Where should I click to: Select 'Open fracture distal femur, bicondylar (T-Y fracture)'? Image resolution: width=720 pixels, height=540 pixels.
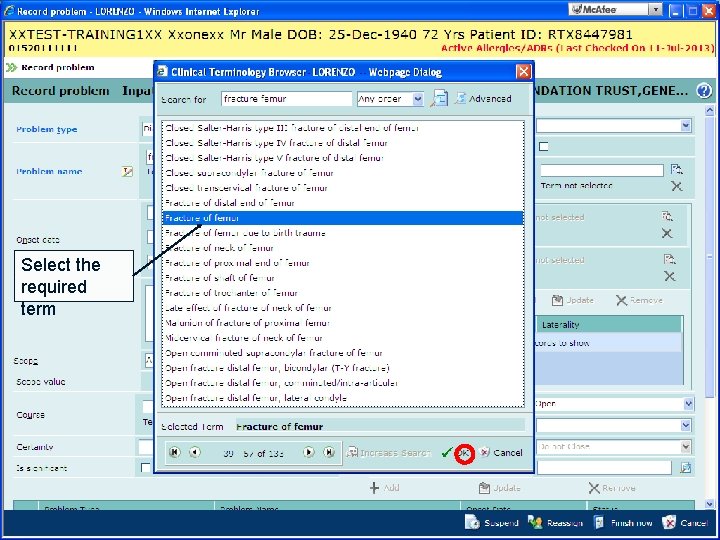pyautogui.click(x=343, y=368)
